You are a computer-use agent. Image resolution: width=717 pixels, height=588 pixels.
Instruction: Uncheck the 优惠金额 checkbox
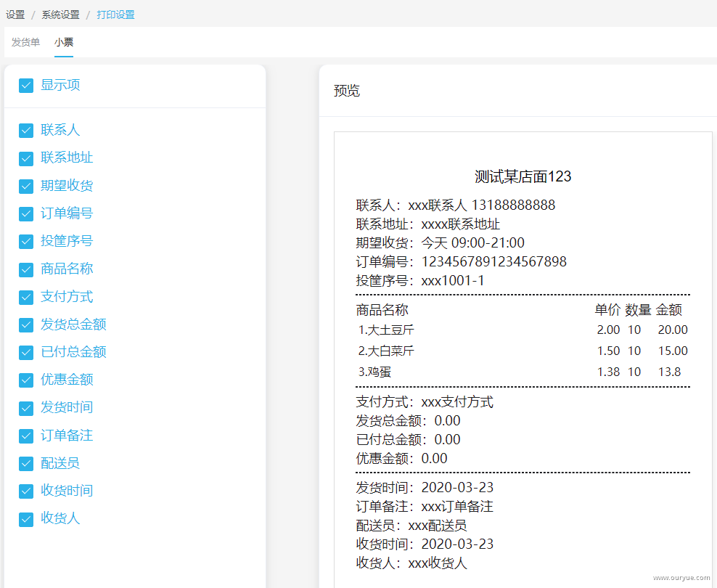pyautogui.click(x=26, y=380)
